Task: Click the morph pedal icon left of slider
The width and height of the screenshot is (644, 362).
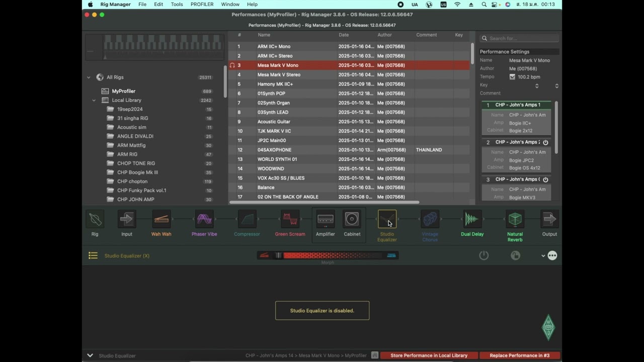Action: point(265,255)
